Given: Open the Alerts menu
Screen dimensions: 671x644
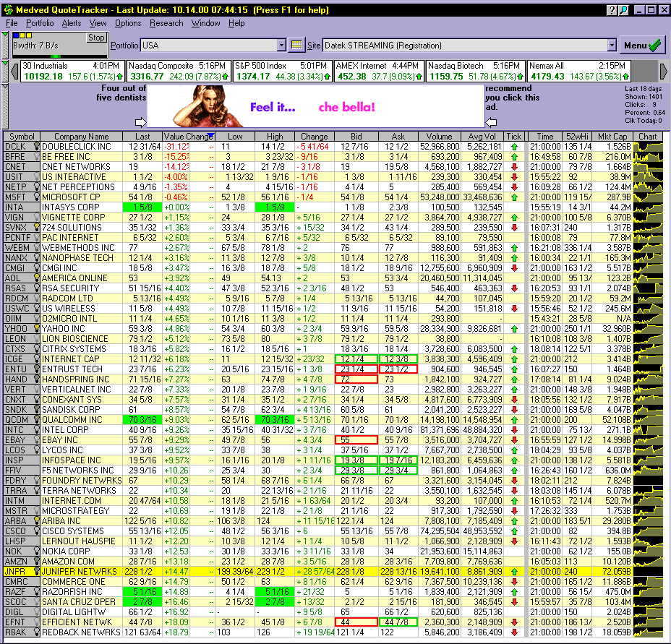Looking at the screenshot, I should point(72,23).
